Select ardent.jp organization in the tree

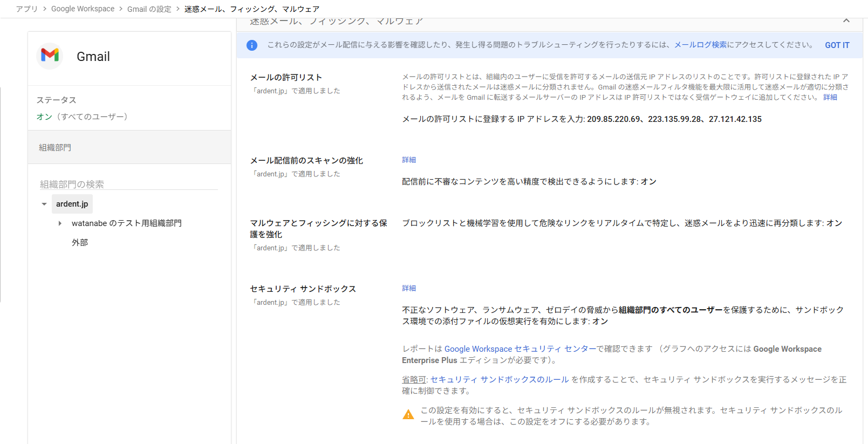click(72, 204)
